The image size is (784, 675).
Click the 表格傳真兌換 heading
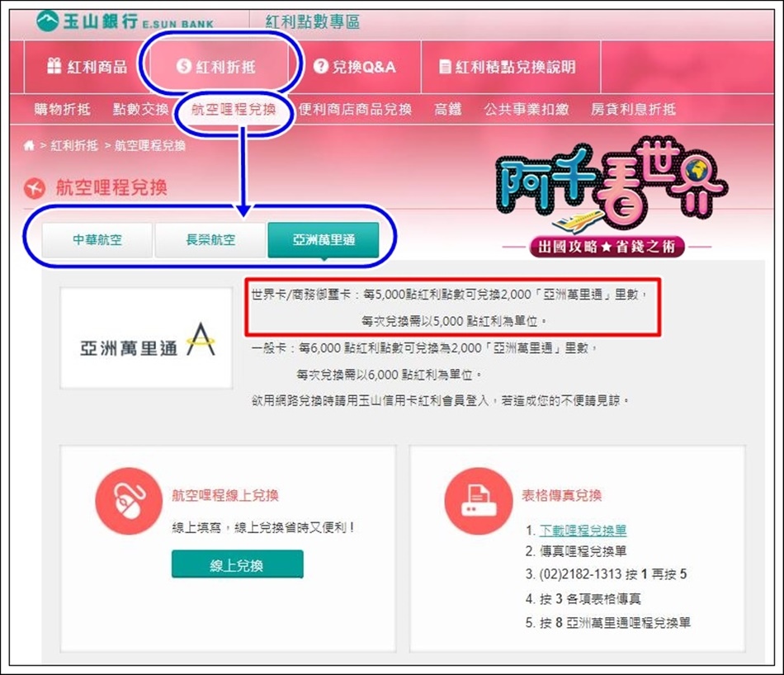561,495
